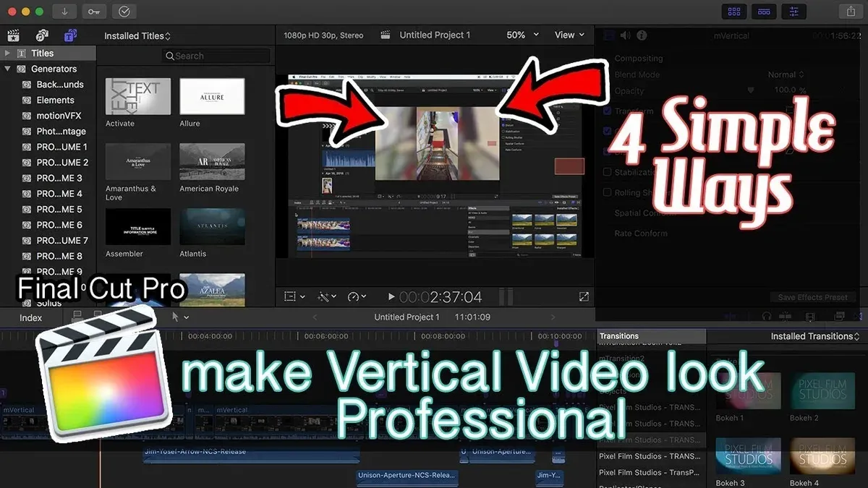868x488 pixels.
Task: Click the Share export icon
Action: [x=850, y=12]
